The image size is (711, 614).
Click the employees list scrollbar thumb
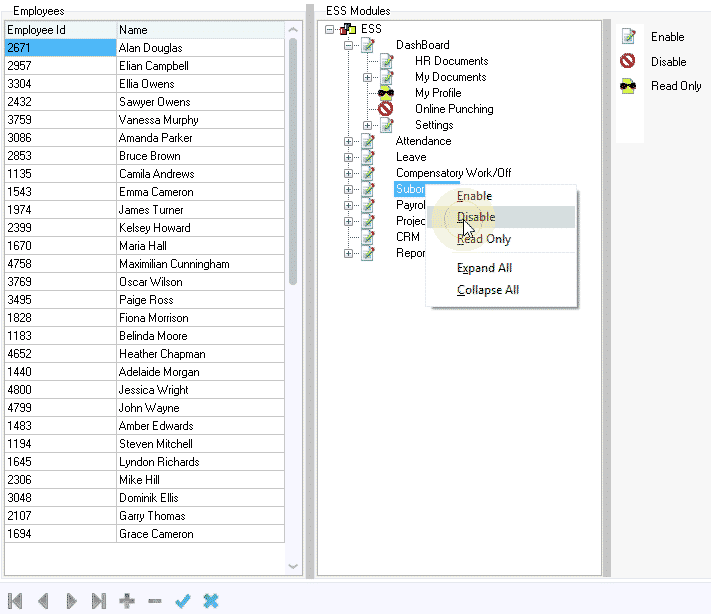293,161
